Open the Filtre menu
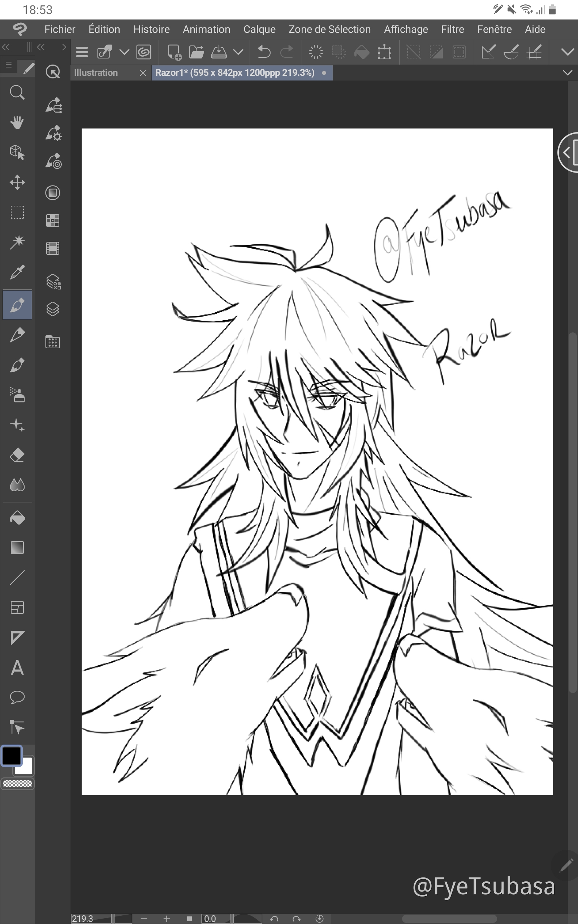This screenshot has width=578, height=924. [453, 29]
